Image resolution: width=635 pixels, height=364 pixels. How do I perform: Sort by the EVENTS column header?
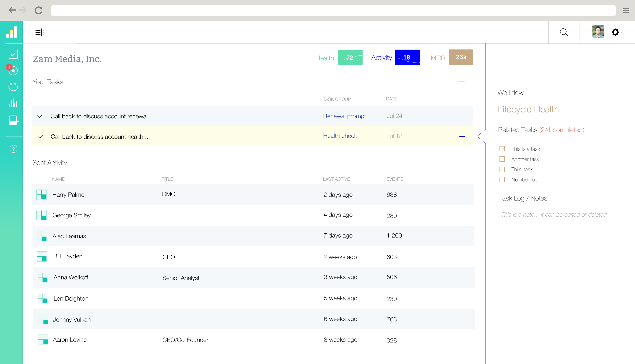[x=395, y=179]
